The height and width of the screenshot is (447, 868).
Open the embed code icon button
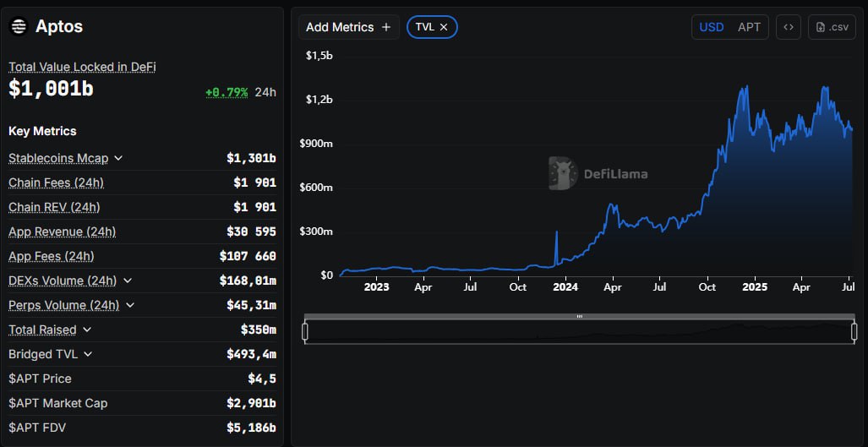[x=789, y=27]
